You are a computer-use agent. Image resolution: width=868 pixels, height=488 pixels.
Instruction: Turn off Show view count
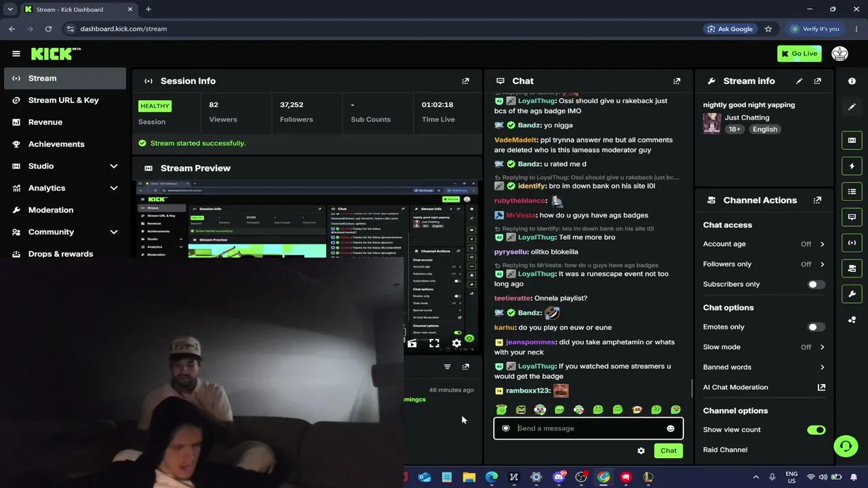click(x=816, y=430)
